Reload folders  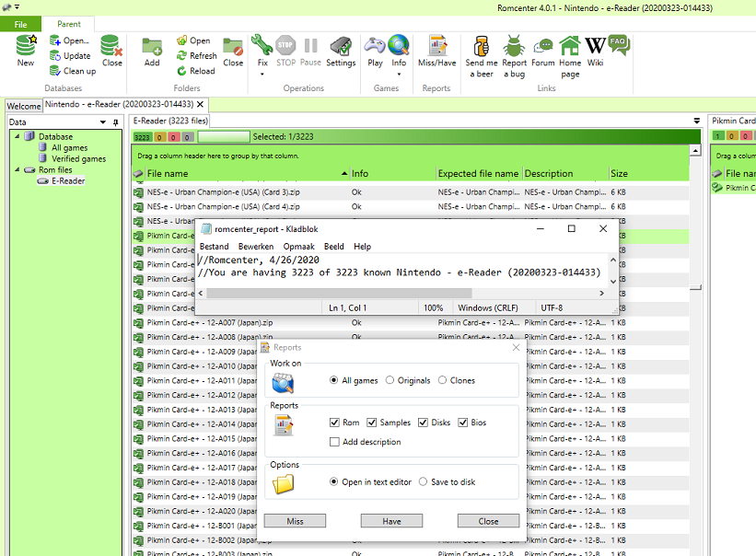point(196,71)
